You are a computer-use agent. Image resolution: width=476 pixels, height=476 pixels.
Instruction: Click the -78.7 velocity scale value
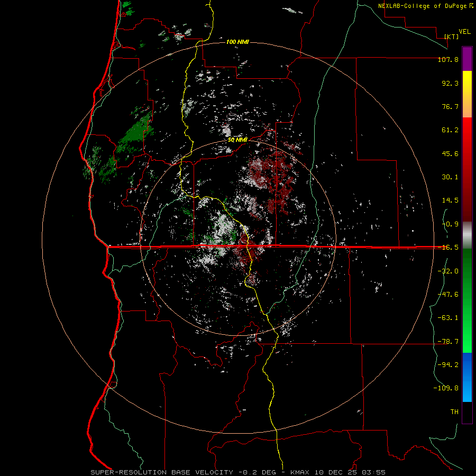[x=448, y=342]
